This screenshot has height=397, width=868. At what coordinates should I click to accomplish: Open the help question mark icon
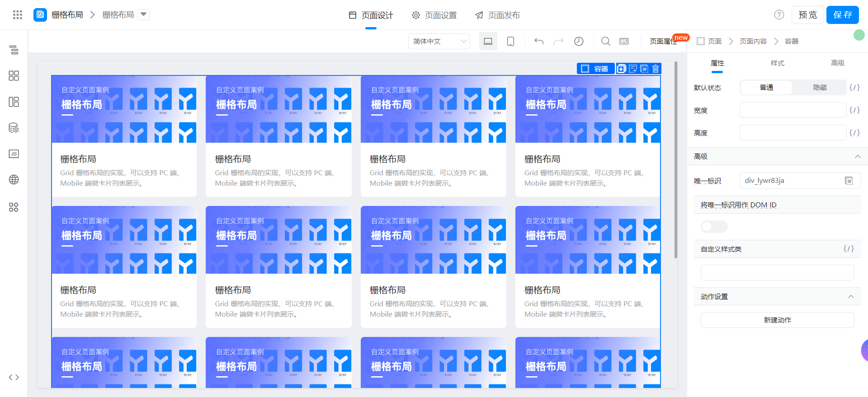(779, 15)
